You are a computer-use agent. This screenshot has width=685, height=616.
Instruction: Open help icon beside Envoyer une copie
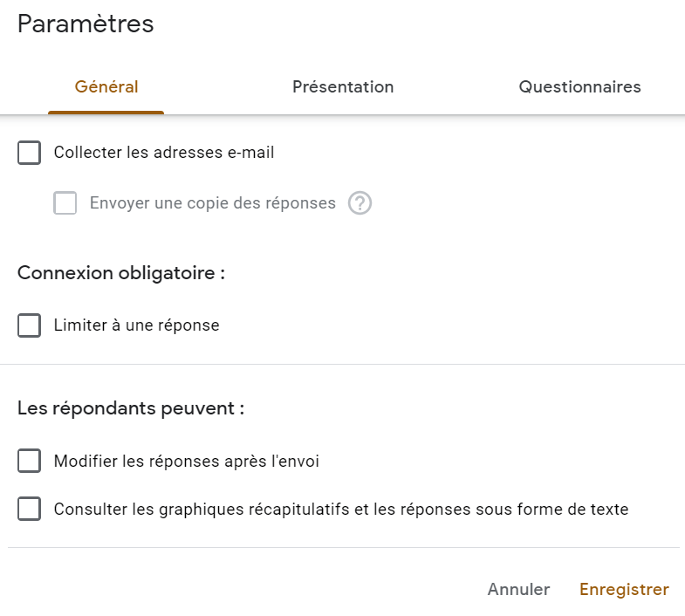[x=360, y=203]
